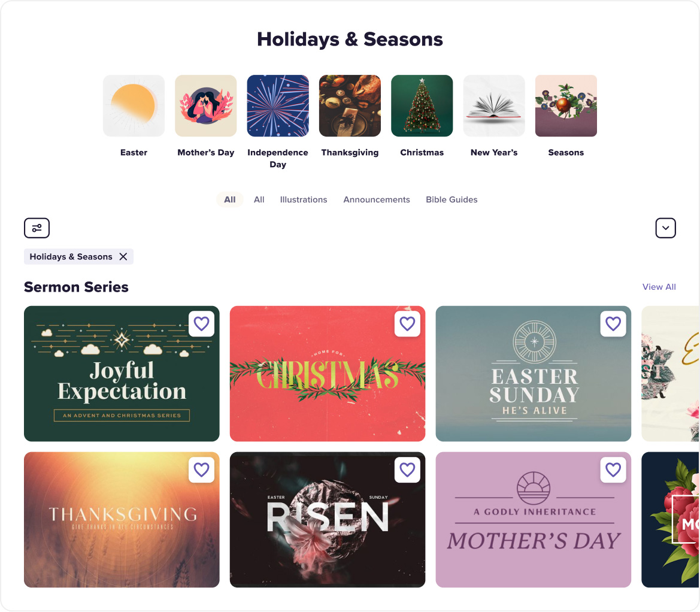Click the View All link
Image resolution: width=700 pixels, height=612 pixels.
tap(659, 287)
